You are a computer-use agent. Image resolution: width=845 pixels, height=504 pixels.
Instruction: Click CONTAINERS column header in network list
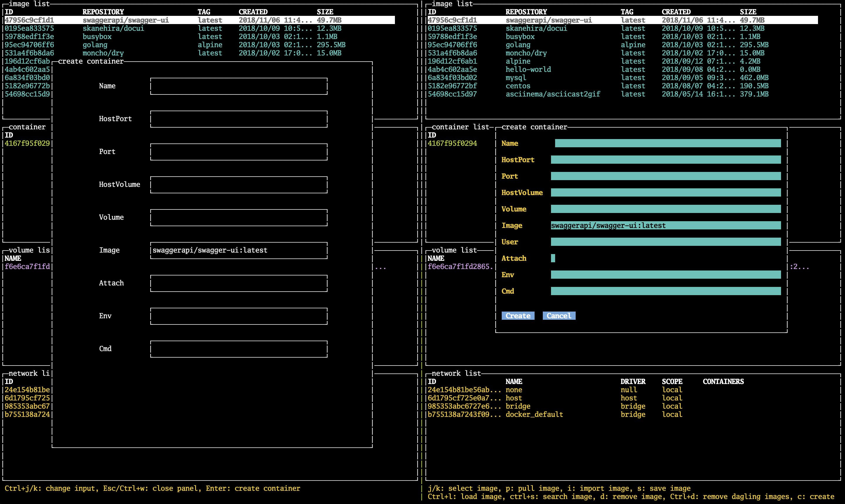click(x=723, y=381)
